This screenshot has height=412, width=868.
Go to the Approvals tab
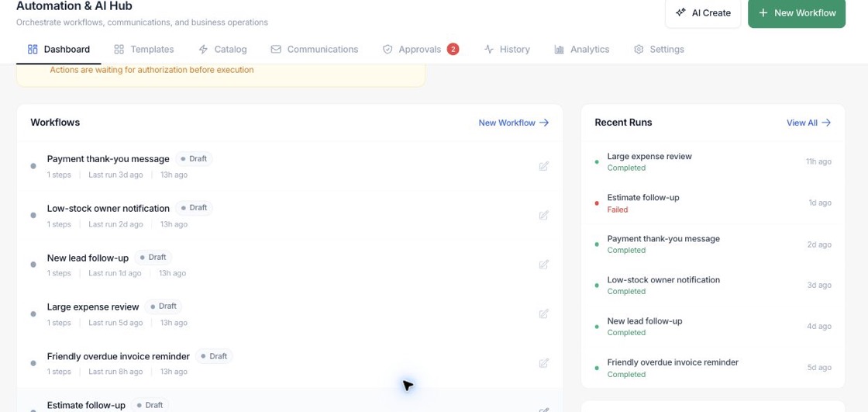coord(421,50)
